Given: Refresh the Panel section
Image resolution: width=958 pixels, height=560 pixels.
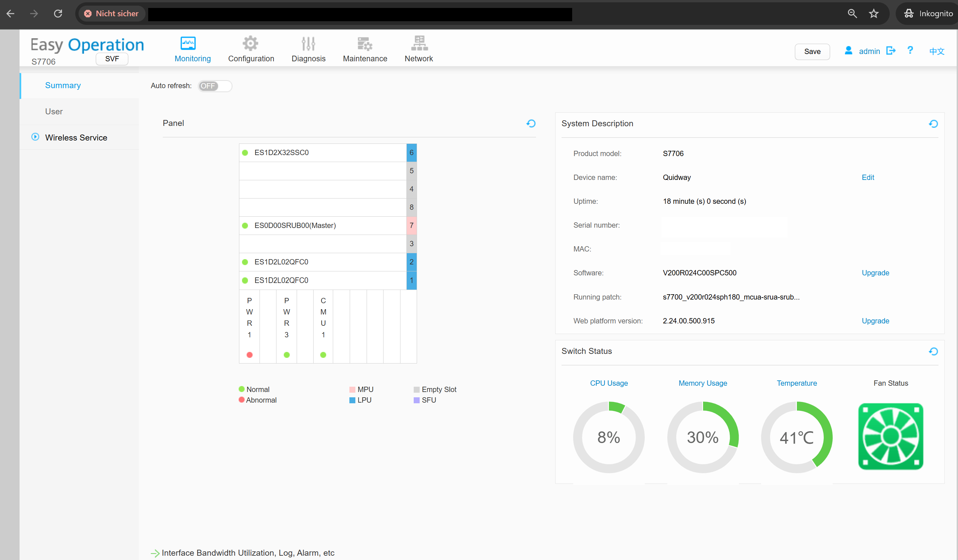Looking at the screenshot, I should click(x=531, y=124).
